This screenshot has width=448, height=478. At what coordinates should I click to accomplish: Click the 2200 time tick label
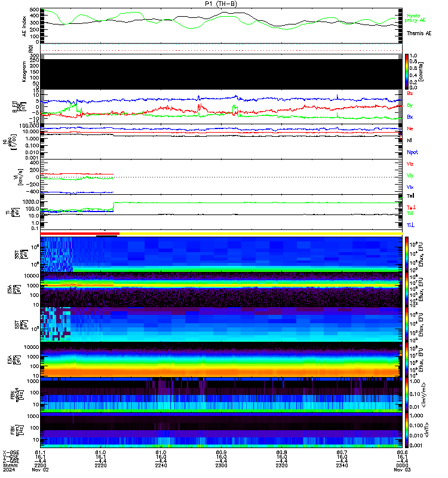(x=40, y=465)
